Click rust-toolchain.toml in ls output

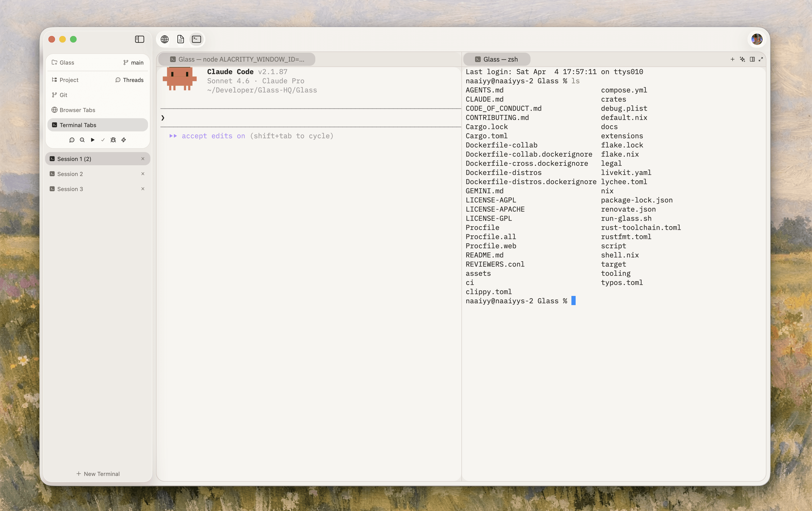coord(641,228)
